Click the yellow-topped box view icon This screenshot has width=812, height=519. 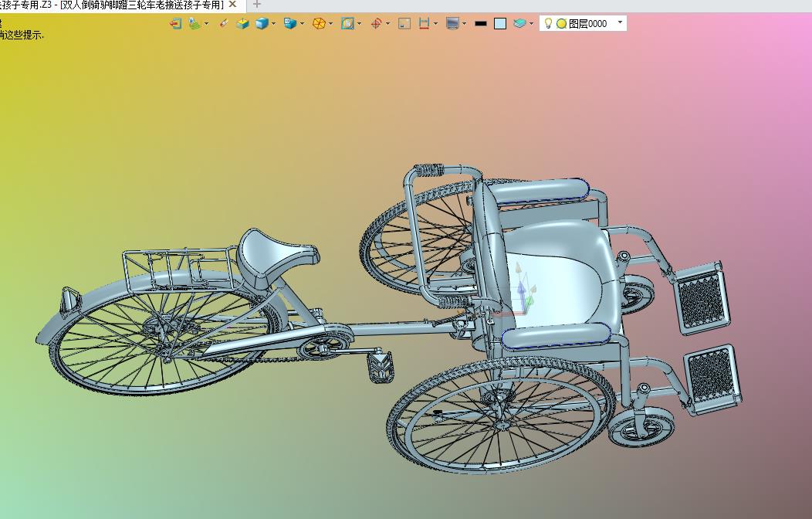tap(242, 23)
